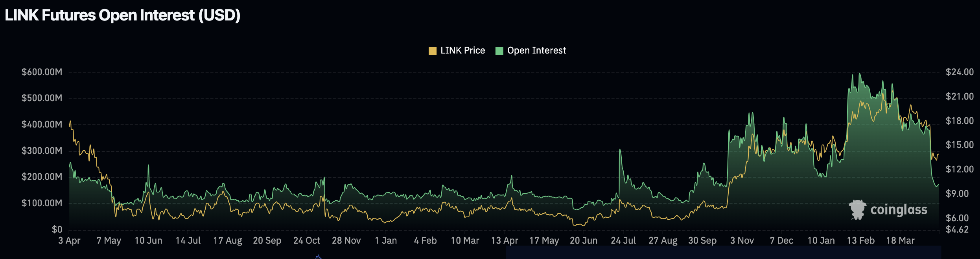Select the 30 Sep date label
980x259 pixels.
point(702,240)
